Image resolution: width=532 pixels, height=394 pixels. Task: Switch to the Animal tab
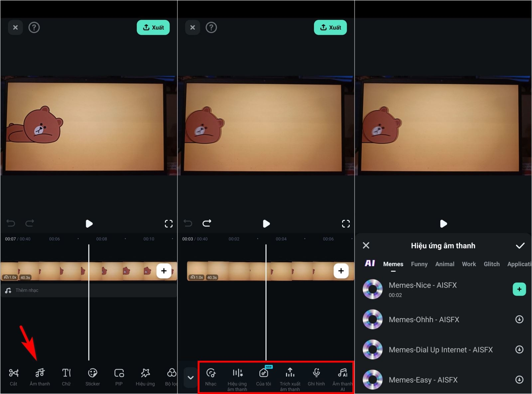pyautogui.click(x=445, y=264)
